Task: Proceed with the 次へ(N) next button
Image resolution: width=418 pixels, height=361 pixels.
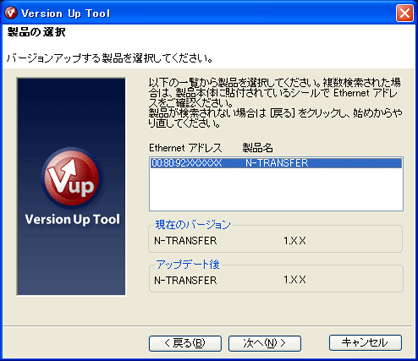Action: (x=264, y=343)
